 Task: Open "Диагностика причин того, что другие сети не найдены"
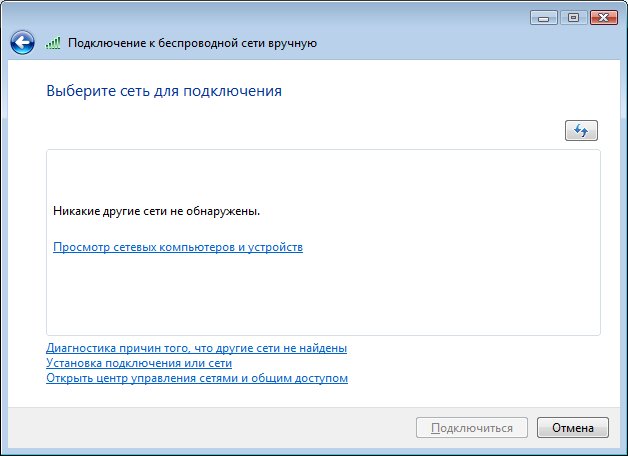(x=196, y=348)
